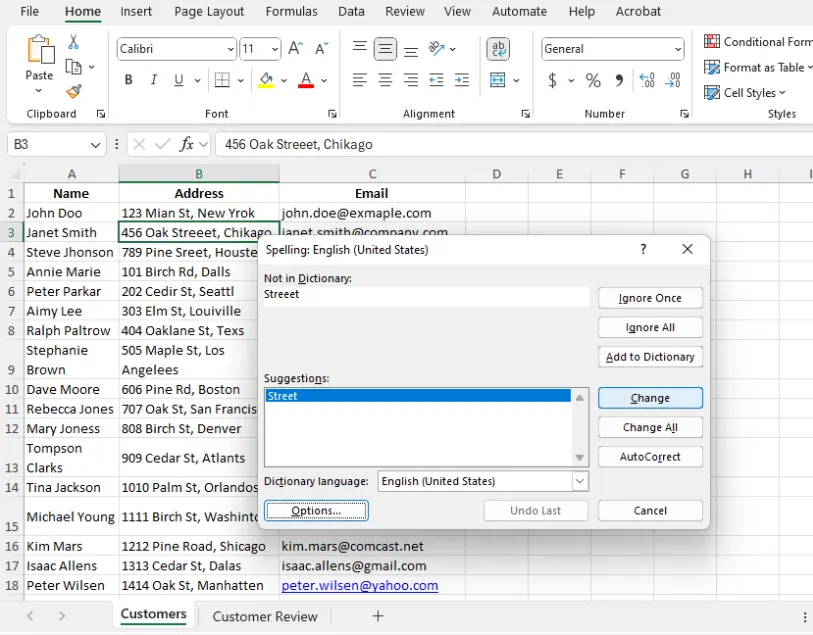Expand the Calibri font name dropdown
The image size is (813, 635).
click(x=230, y=49)
